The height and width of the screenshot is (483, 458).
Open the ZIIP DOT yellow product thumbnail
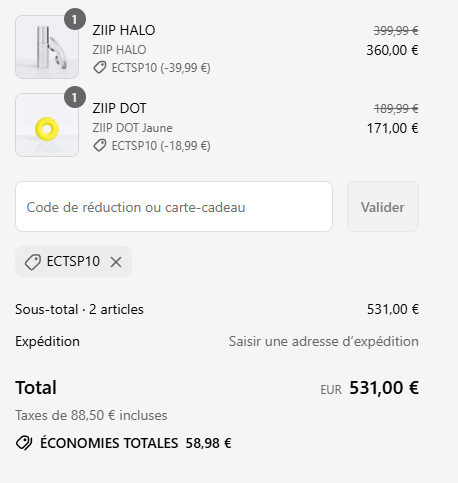coord(47,125)
